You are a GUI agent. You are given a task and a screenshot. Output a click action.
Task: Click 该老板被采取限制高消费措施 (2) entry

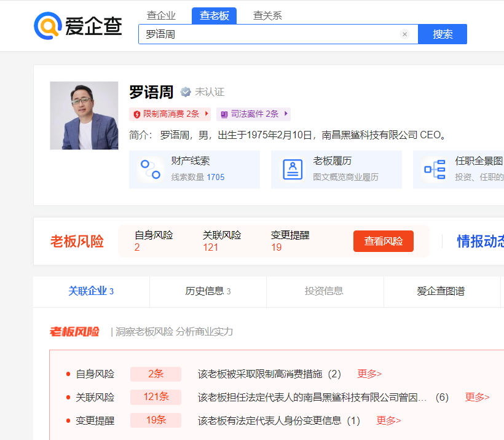[269, 374]
